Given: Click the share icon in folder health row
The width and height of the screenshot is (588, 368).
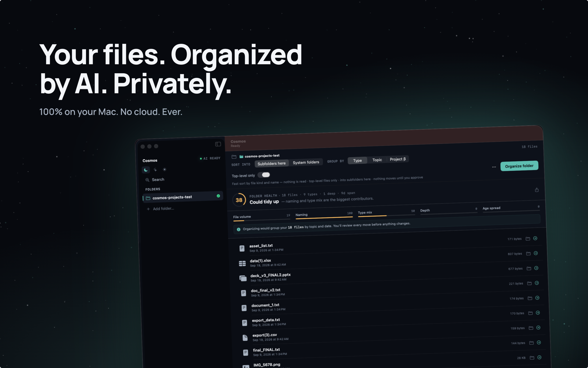Looking at the screenshot, I should [x=537, y=190].
